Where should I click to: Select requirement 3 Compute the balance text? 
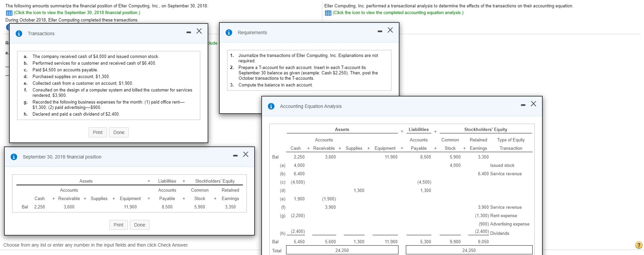coord(275,85)
